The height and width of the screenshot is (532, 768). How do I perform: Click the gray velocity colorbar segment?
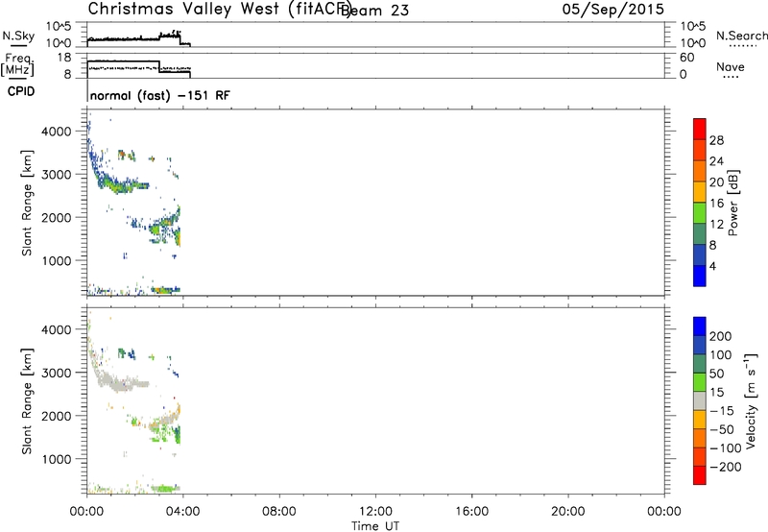click(700, 401)
